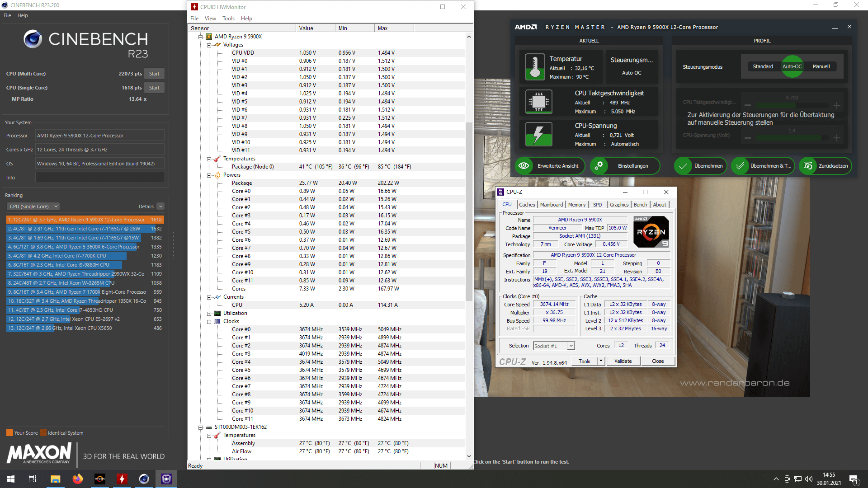Click the thermometer temperature icon in Ryzen Master
Viewport: 868px width, 488px height.
(535, 67)
